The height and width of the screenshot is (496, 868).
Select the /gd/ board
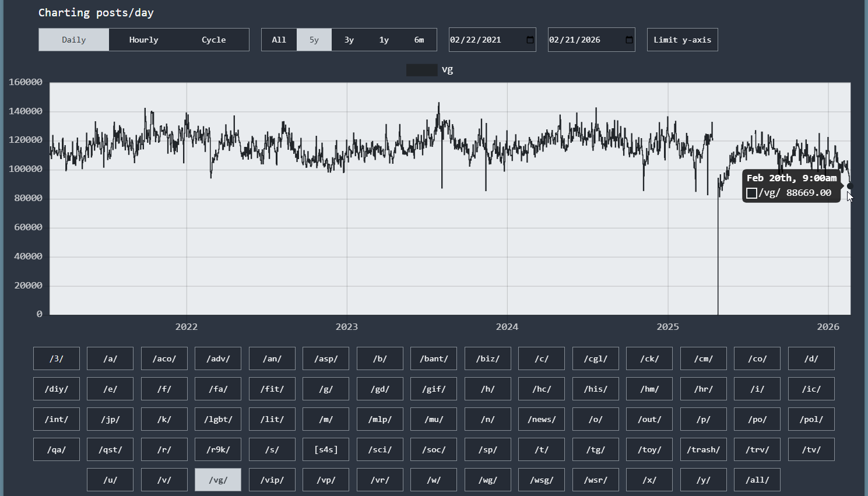coord(380,389)
